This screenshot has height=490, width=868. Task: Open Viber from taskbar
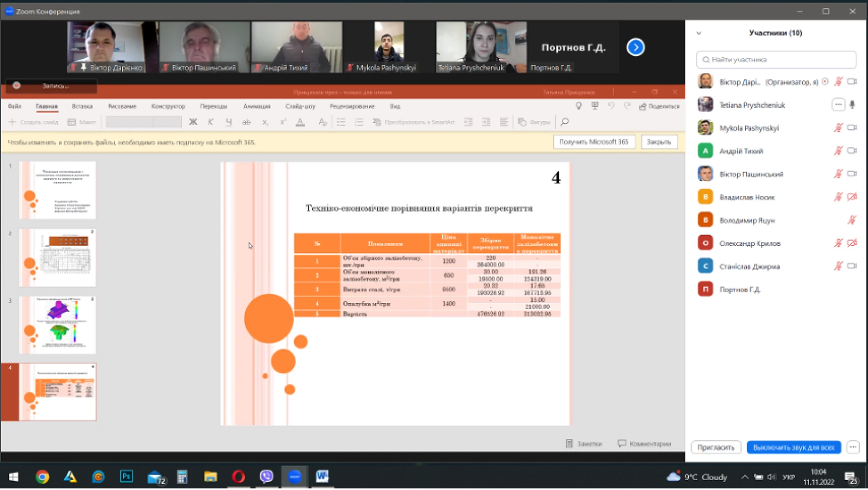pos(266,477)
